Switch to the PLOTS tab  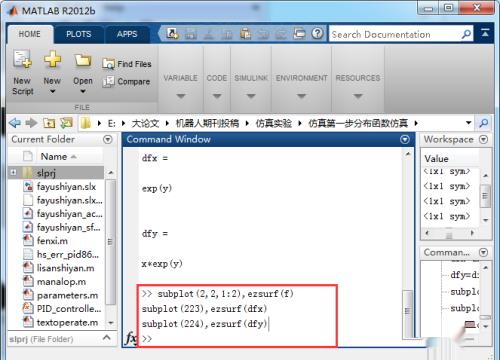79,34
